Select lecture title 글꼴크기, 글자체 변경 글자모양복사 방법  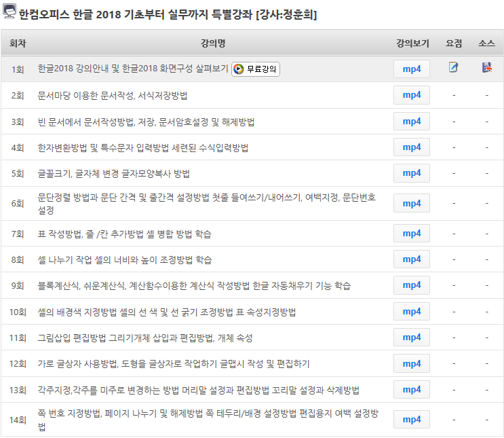click(113, 174)
